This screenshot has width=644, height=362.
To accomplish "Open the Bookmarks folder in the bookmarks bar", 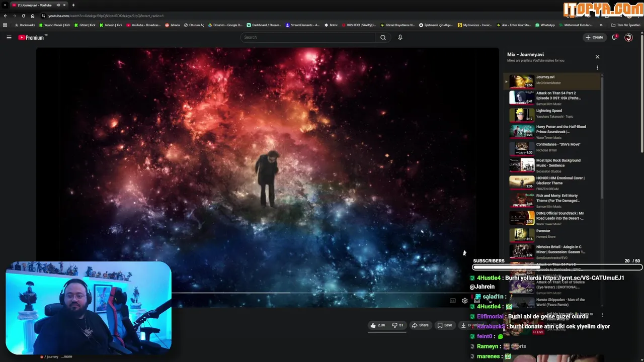I will click(25, 25).
